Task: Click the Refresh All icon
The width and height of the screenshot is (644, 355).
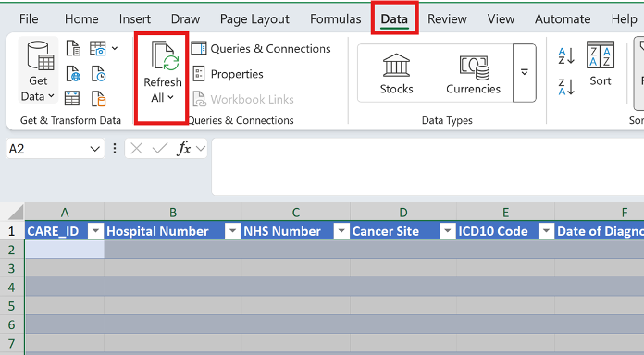Action: click(x=165, y=56)
